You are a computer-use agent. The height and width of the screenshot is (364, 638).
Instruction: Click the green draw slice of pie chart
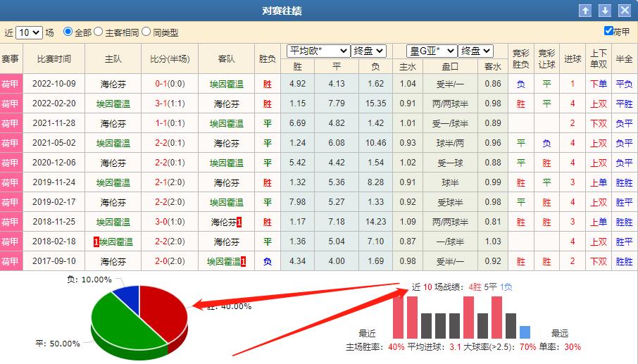click(122, 325)
